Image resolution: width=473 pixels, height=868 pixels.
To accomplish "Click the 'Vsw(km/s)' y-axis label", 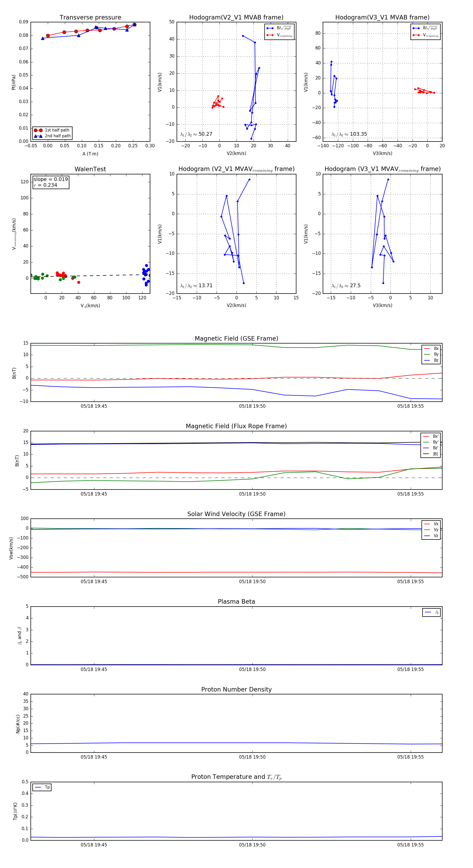I will pyautogui.click(x=11, y=548).
